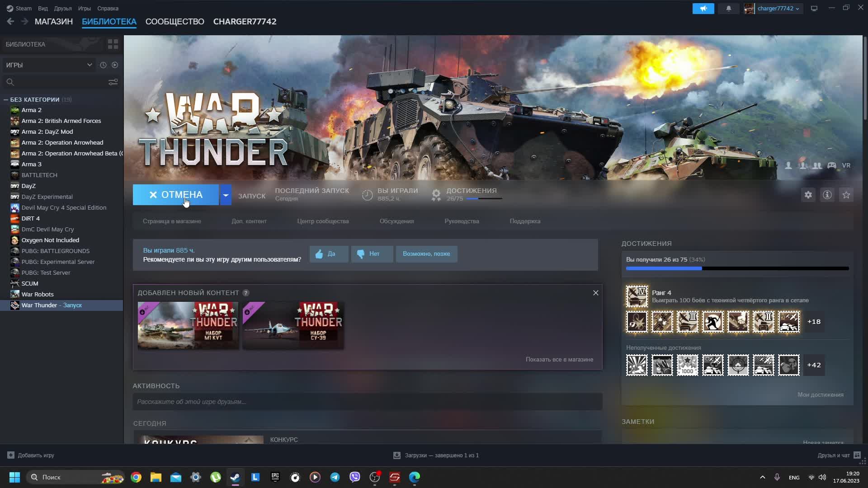Open Friends and chat icon
The height and width of the screenshot is (488, 868).
857,455
